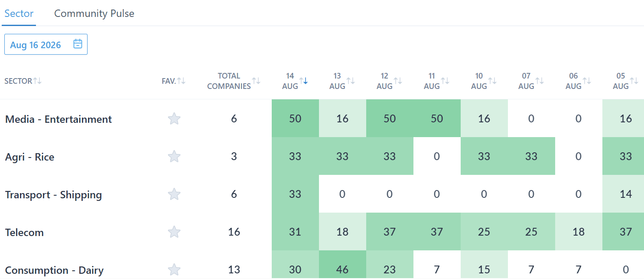644x279 pixels.
Task: Toggle favorite star for Agri - Rice
Action: [174, 157]
